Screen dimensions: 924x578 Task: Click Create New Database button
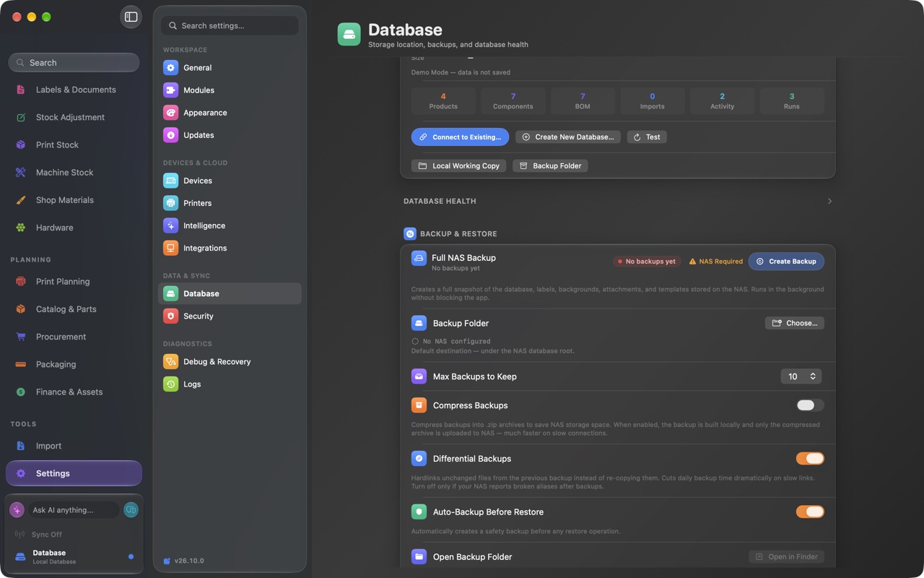click(x=568, y=137)
